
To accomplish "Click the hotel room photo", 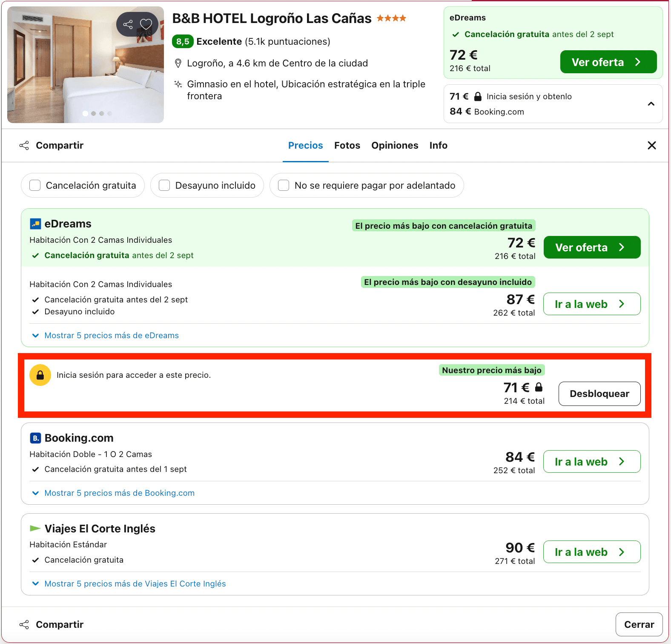I will pyautogui.click(x=86, y=65).
